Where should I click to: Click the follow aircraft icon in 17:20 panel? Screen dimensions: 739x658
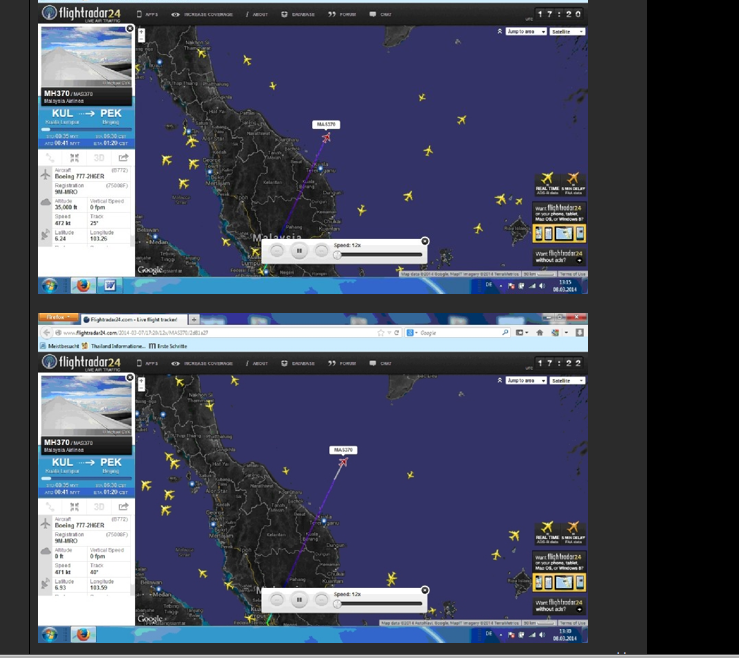[74, 158]
